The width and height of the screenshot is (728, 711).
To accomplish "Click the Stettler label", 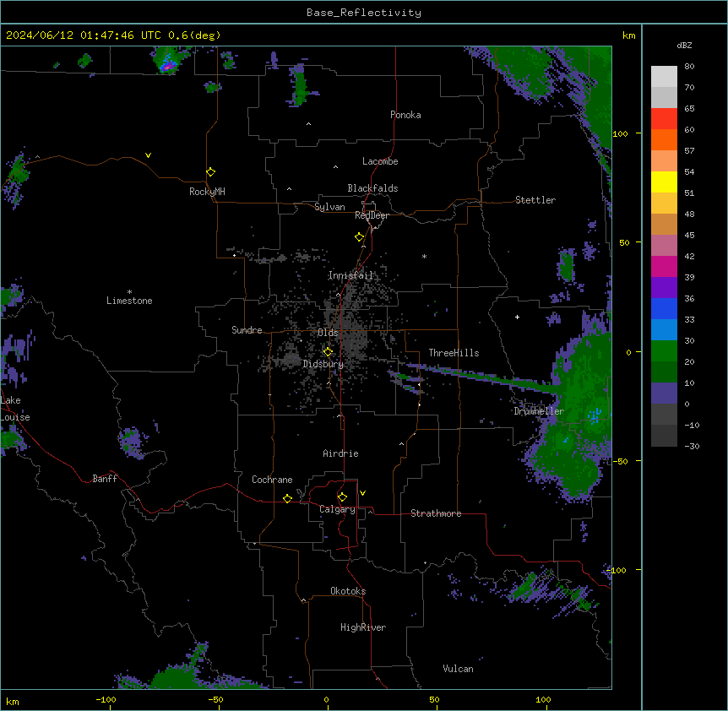I will [x=535, y=200].
